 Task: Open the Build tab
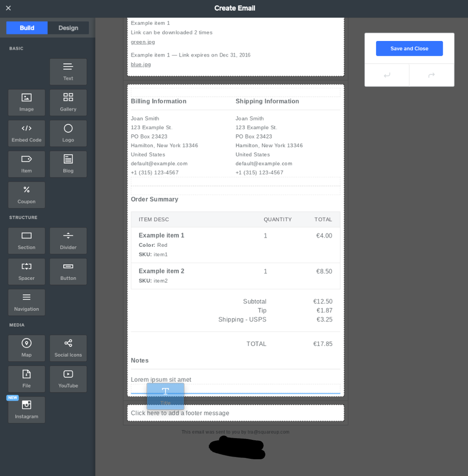27,28
